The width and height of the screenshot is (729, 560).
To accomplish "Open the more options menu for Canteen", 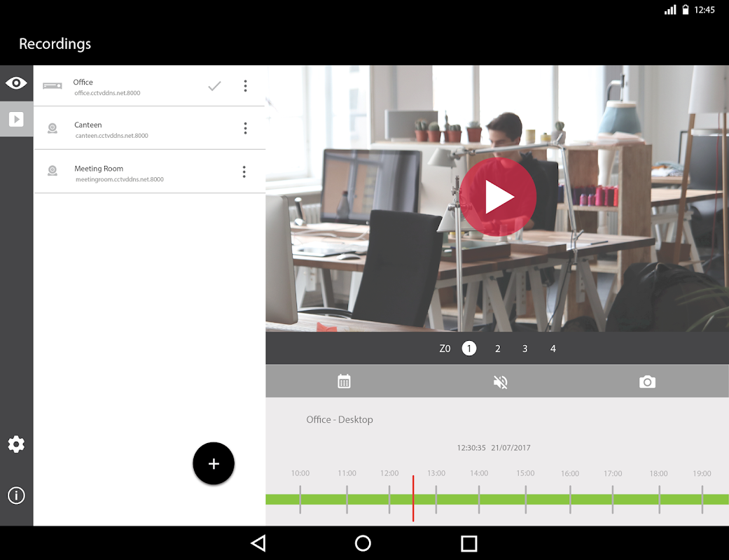I will pos(246,128).
